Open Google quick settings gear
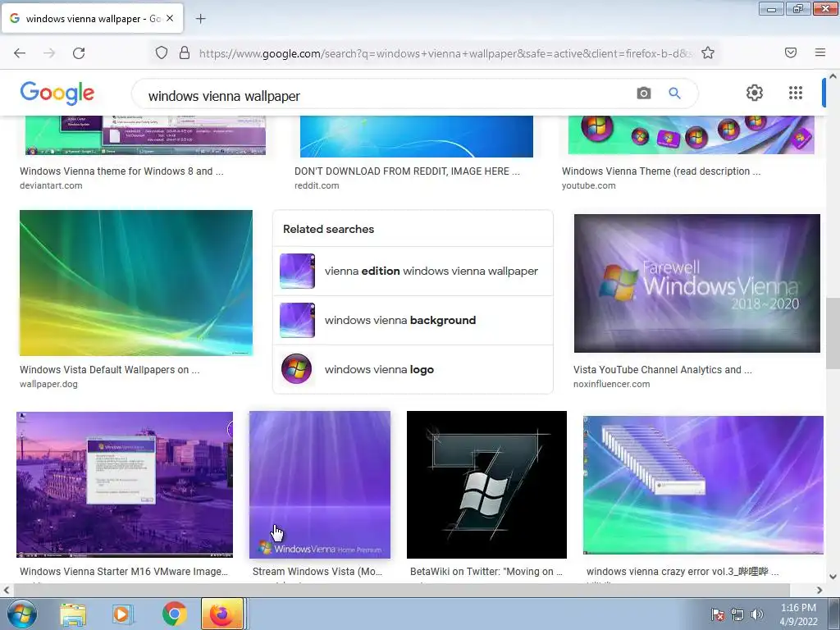 tap(755, 93)
